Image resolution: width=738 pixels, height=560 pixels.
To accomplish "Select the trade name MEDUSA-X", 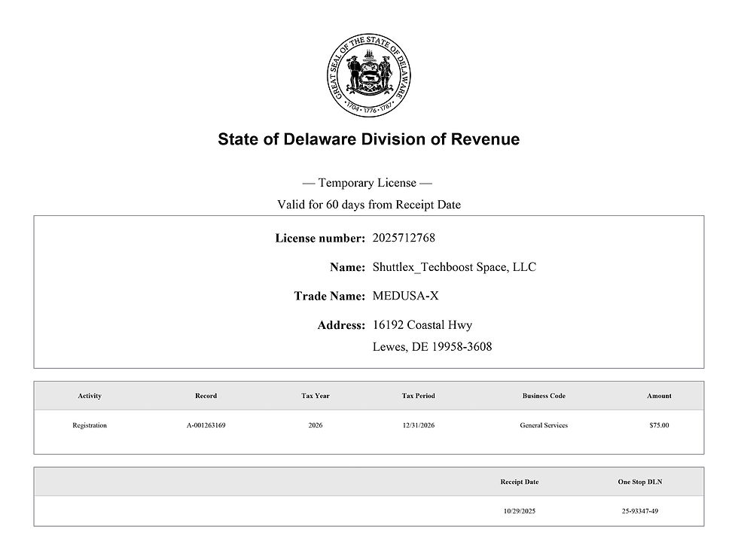I will pyautogui.click(x=405, y=296).
